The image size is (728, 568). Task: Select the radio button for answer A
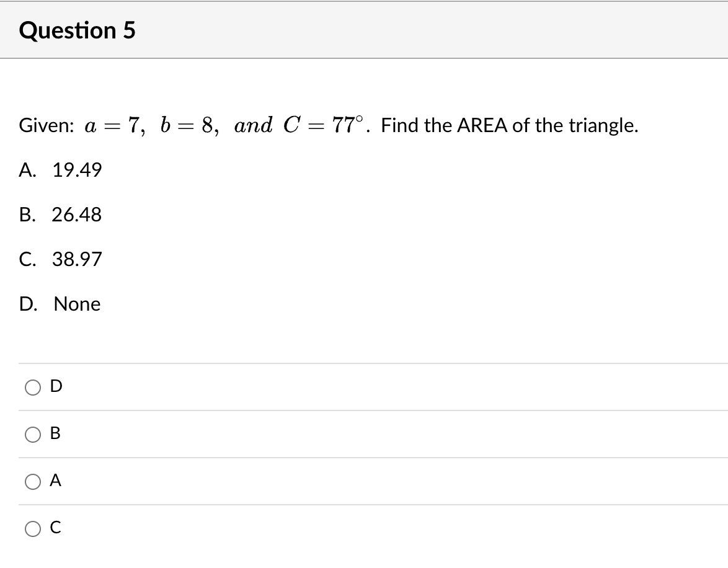[32, 481]
